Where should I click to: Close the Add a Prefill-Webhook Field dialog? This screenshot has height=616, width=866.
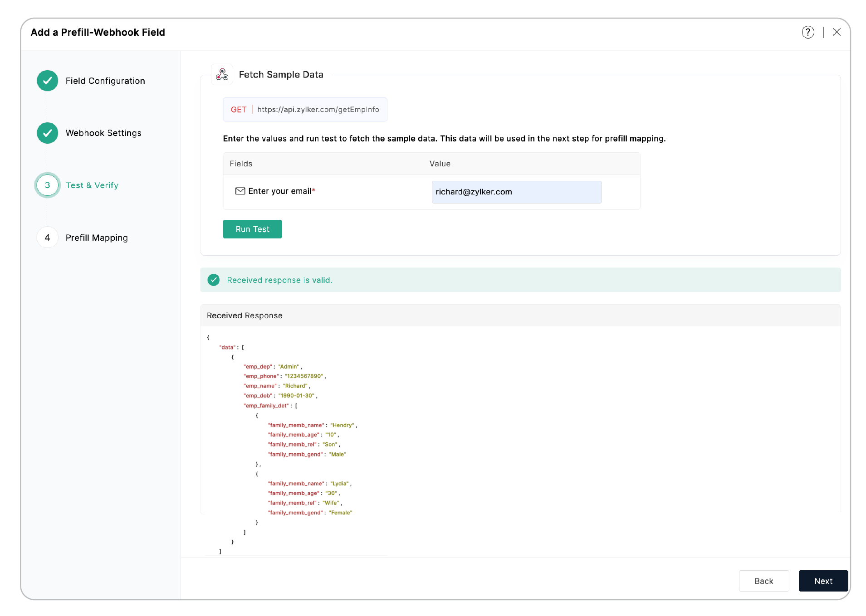pyautogui.click(x=837, y=32)
